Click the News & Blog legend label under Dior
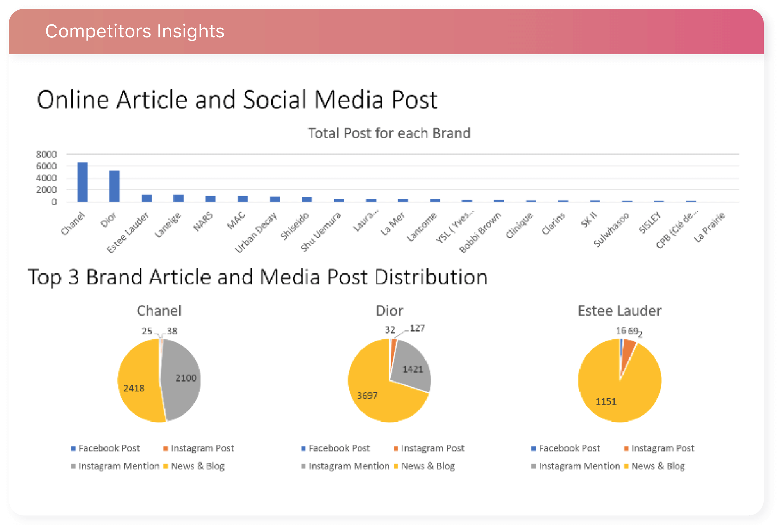The image size is (781, 532). pyautogui.click(x=428, y=466)
